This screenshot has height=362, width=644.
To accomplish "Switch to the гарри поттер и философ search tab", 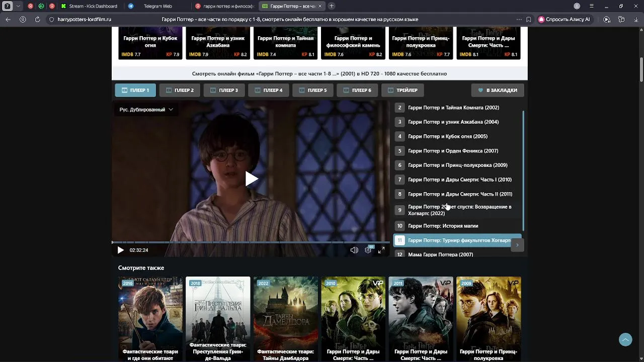I will tap(225, 6).
